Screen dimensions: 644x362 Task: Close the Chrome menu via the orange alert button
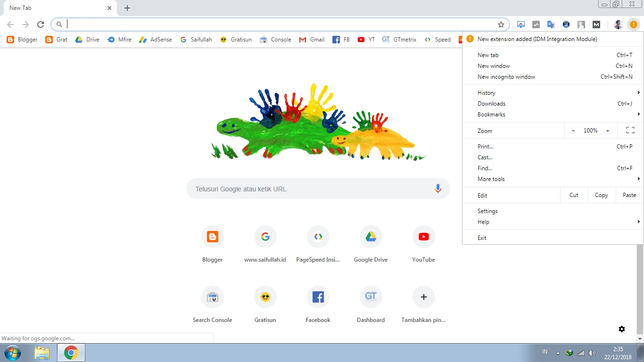pos(633,25)
